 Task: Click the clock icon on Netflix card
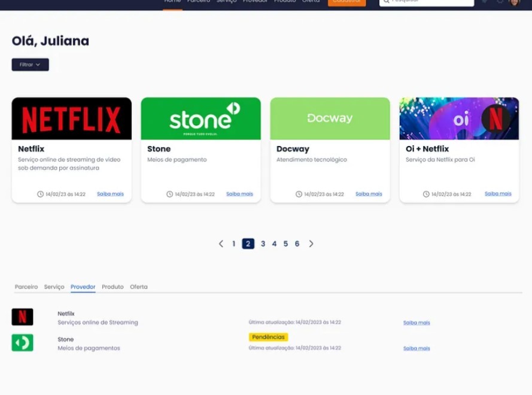pos(40,194)
